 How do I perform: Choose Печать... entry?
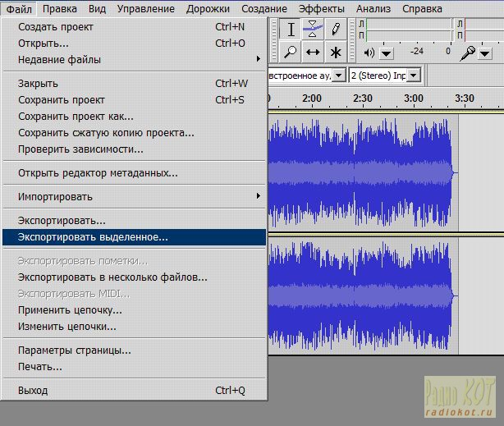135,367
